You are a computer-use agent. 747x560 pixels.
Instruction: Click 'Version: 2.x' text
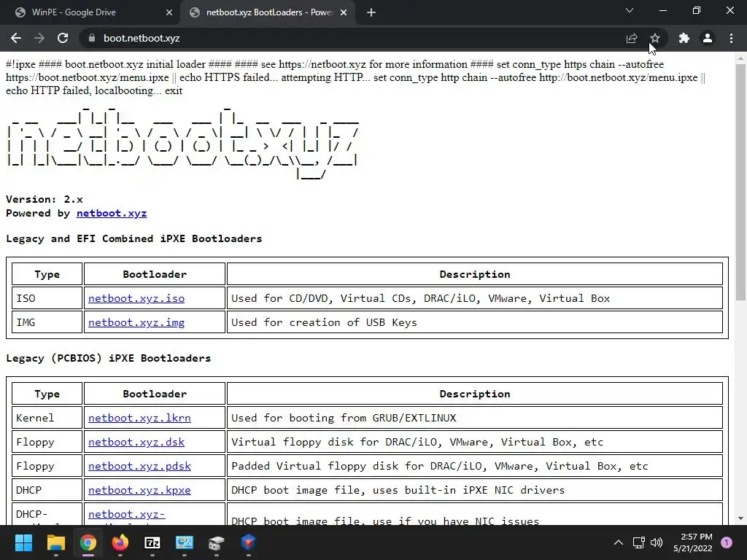[x=44, y=199]
